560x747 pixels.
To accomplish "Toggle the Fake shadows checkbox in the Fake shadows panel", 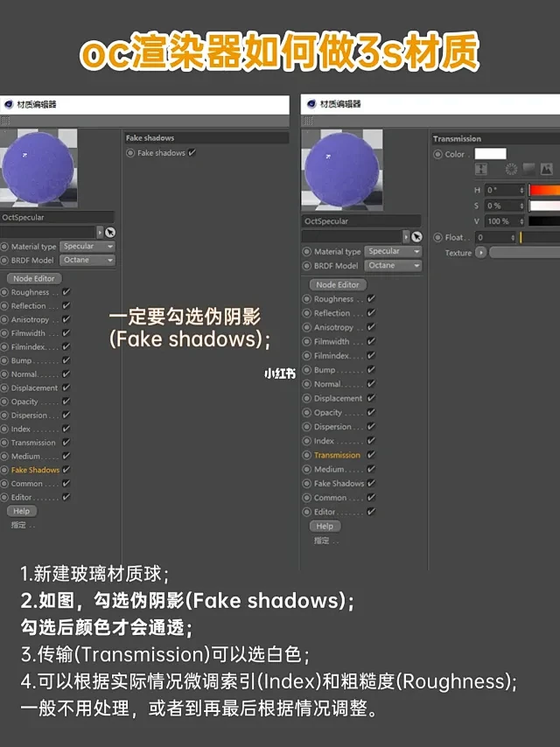I will click(192, 152).
